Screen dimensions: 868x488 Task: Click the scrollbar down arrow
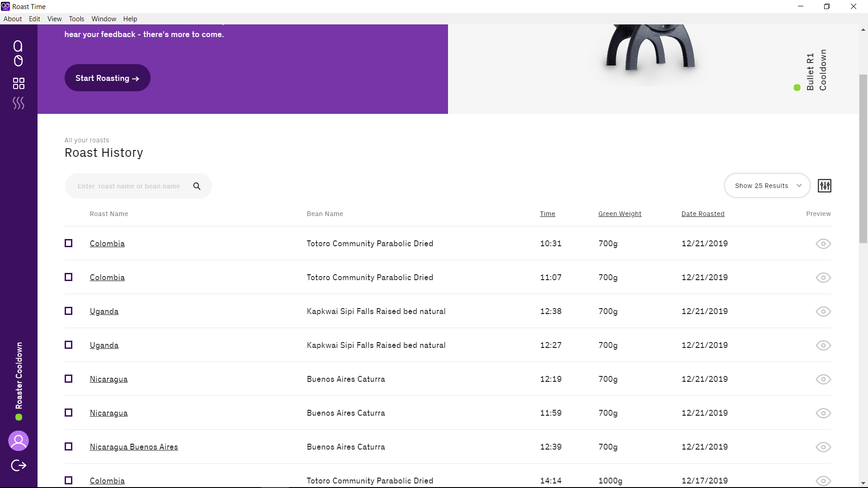pyautogui.click(x=863, y=483)
